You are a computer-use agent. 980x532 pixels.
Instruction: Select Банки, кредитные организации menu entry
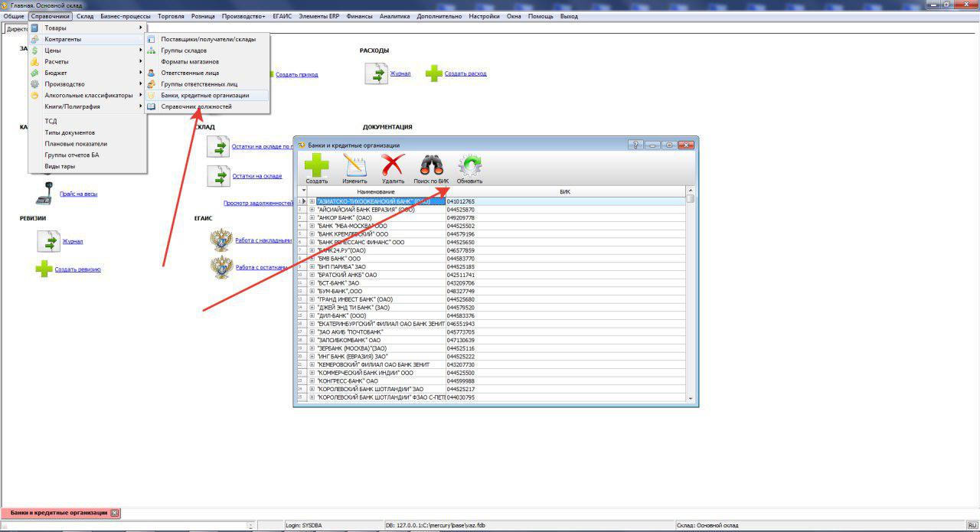coord(204,96)
